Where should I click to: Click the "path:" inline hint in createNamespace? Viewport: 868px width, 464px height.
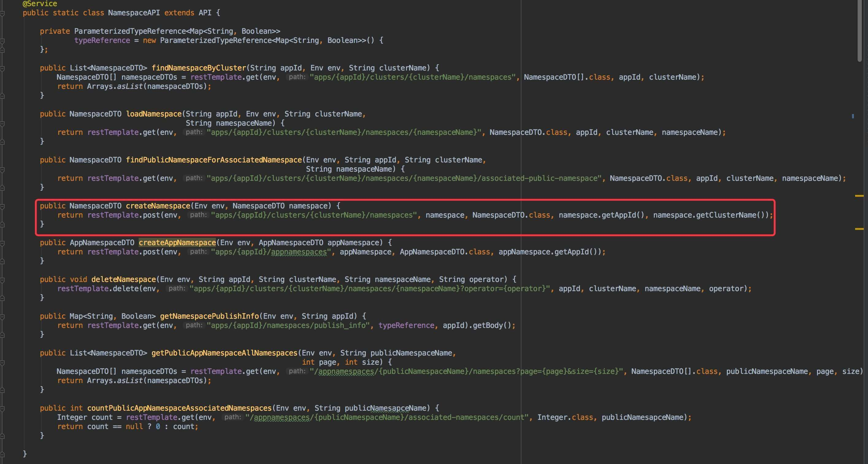click(x=198, y=215)
